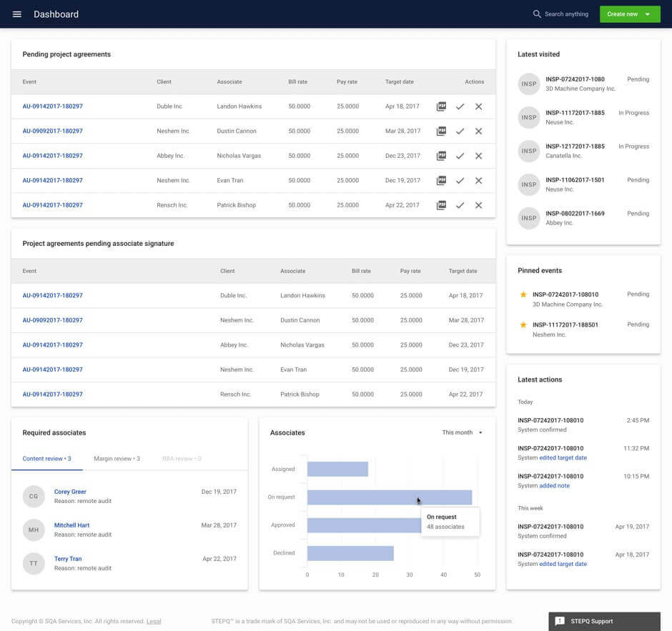Click the Legal link in the footer
672x631 pixels.
click(154, 621)
